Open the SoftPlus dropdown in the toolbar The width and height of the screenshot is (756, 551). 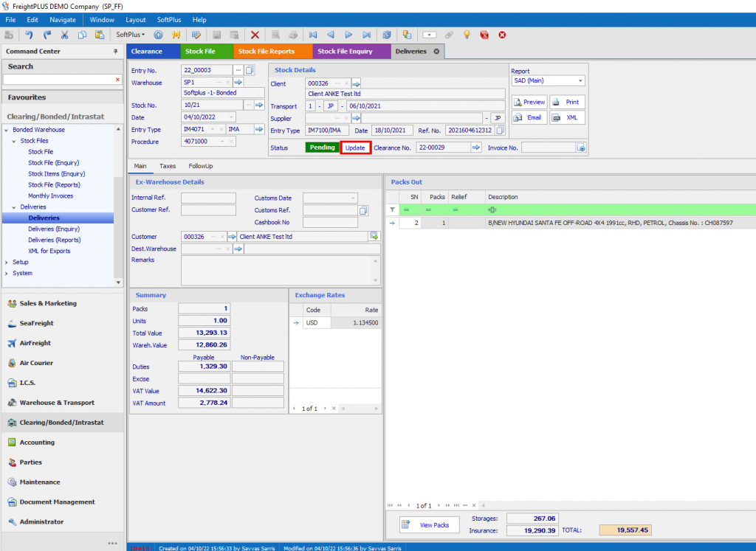(x=131, y=34)
